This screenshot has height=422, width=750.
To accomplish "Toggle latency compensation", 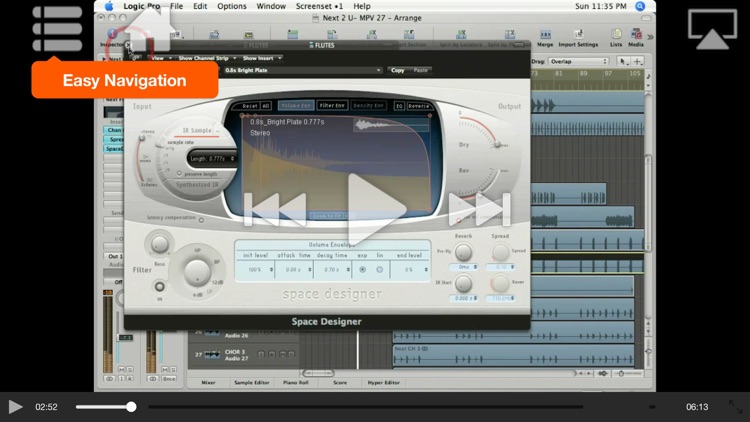I will (x=201, y=220).
